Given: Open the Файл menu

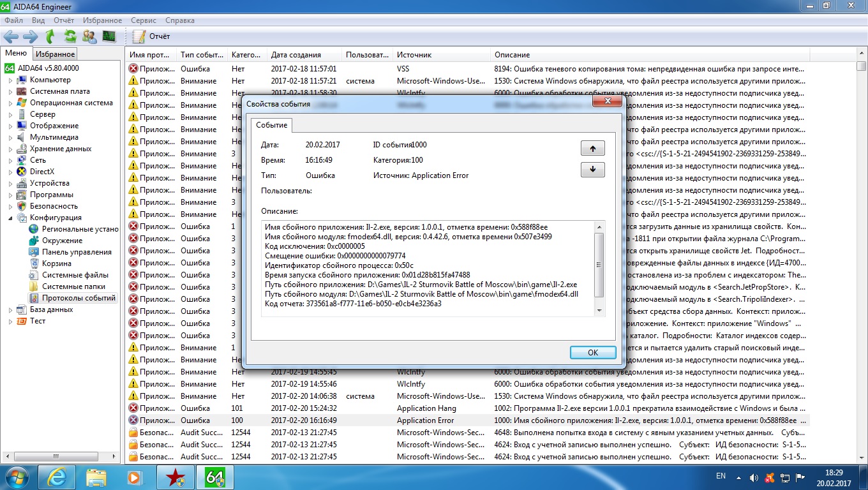Looking at the screenshot, I should [13, 20].
